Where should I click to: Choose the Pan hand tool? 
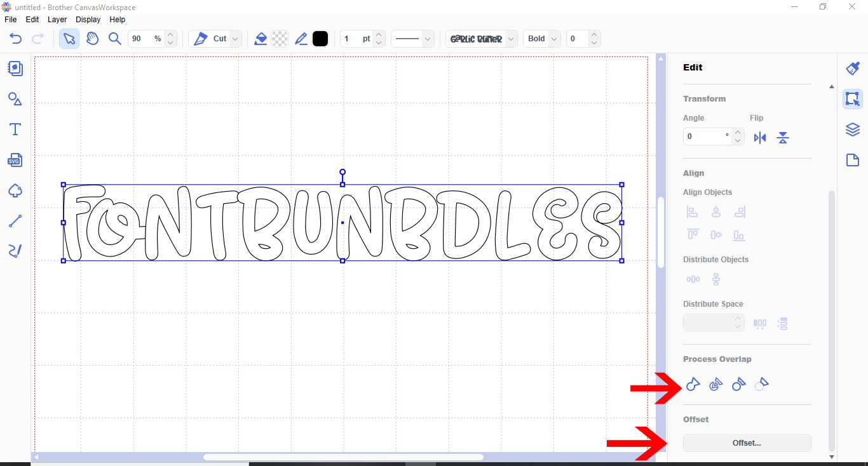[93, 39]
